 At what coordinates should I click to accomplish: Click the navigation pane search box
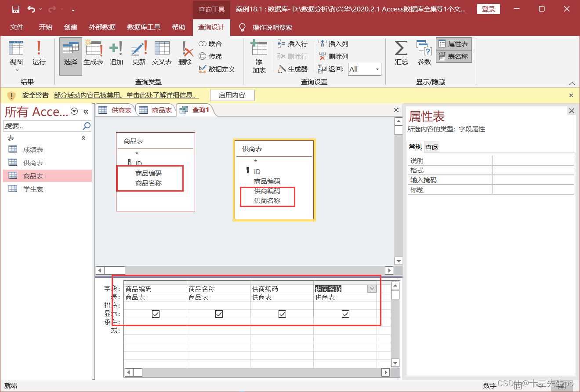click(43, 126)
